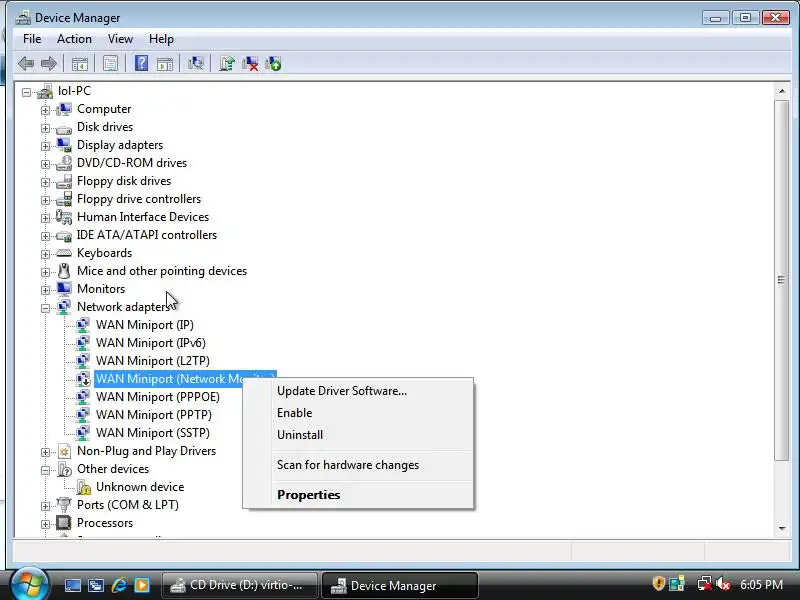Image resolution: width=800 pixels, height=600 pixels.
Task: Select WAN Miniport (SSTP) device
Action: pyautogui.click(x=153, y=433)
